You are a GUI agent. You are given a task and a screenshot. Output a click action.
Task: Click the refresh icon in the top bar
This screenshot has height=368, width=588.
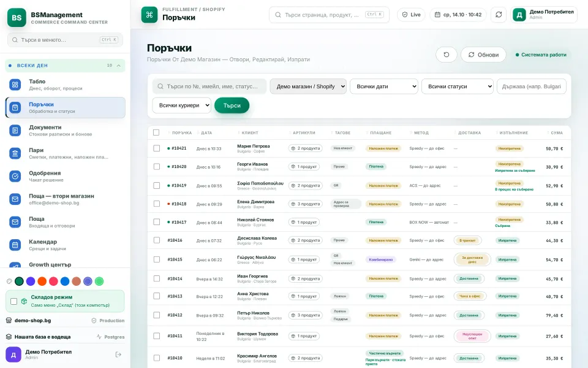[x=499, y=15]
